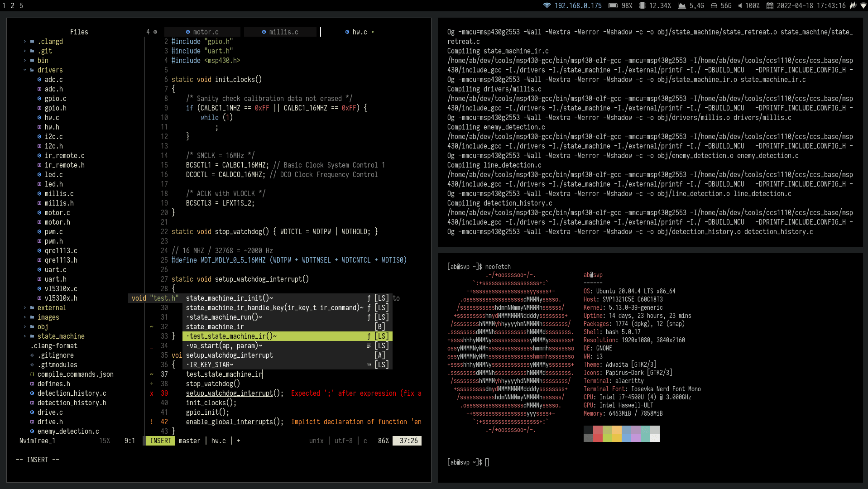Click the unix file format label
This screenshot has height=489, width=868.
[x=316, y=441]
